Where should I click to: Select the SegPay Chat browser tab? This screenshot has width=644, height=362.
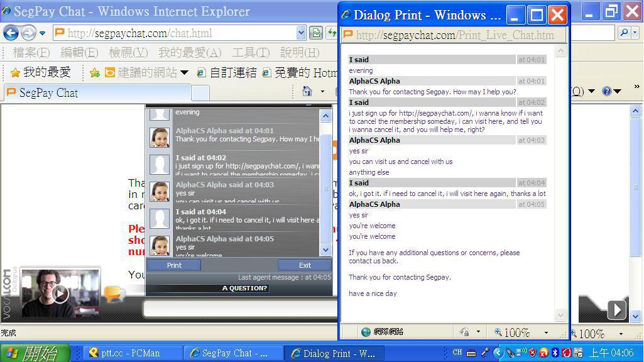(x=97, y=93)
